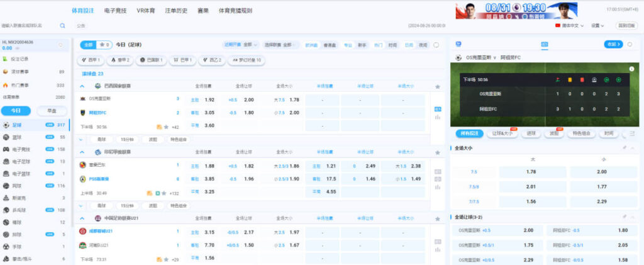
Task: Open the 选择联赛 dropdown filter
Action: 279,45
